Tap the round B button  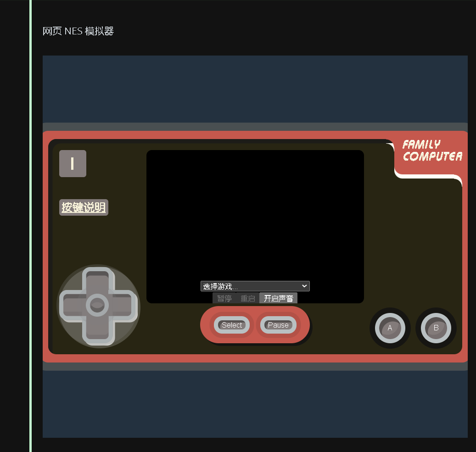pyautogui.click(x=436, y=328)
